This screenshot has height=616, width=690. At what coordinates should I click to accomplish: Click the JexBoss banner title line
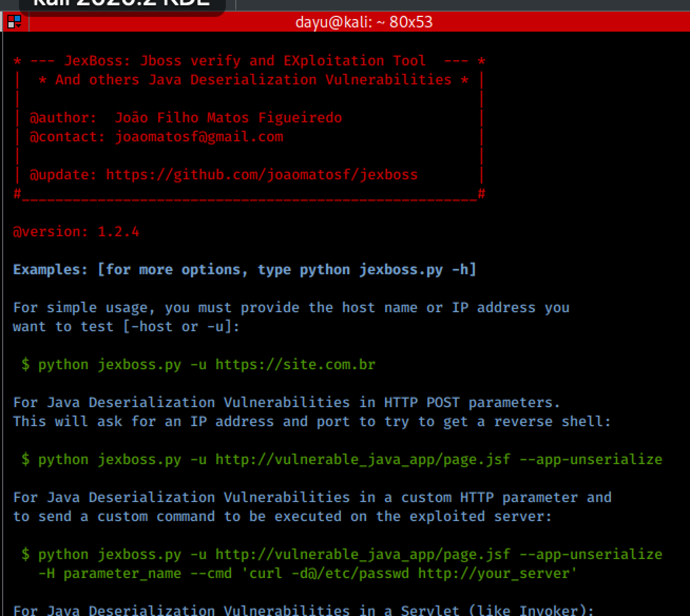point(249,61)
